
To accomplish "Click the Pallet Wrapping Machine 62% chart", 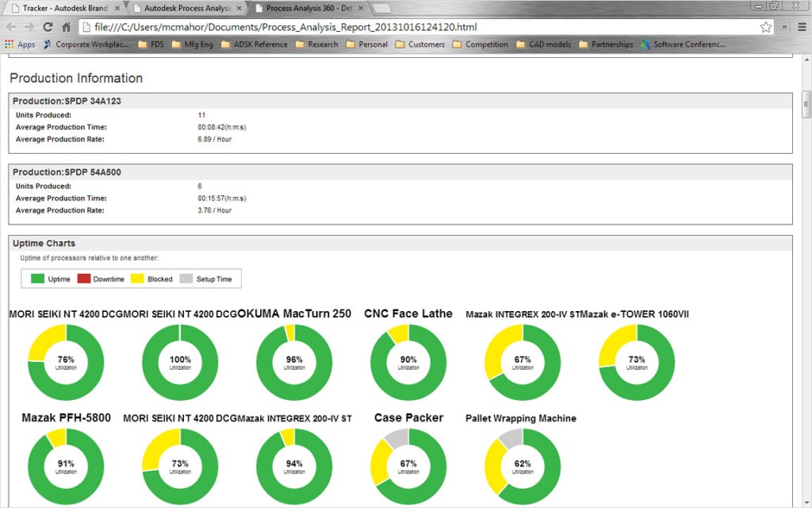I will 523,467.
